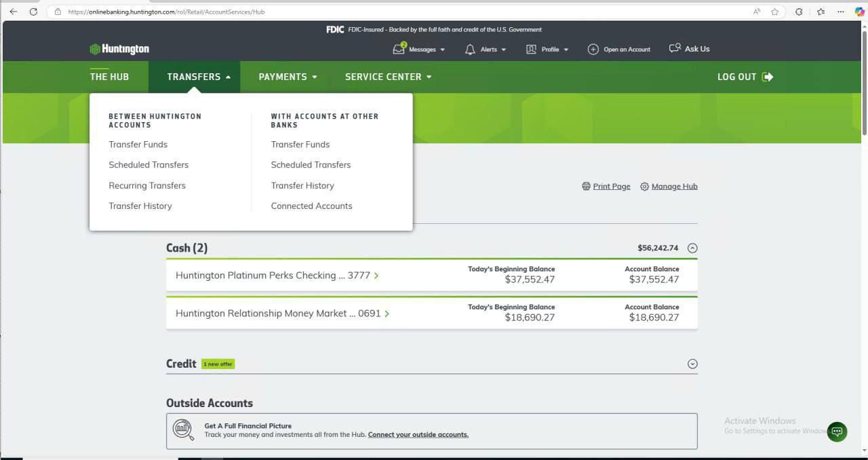Viewport: 868px width, 460px height.
Task: Click the 1 new offer badge
Action: coord(218,364)
